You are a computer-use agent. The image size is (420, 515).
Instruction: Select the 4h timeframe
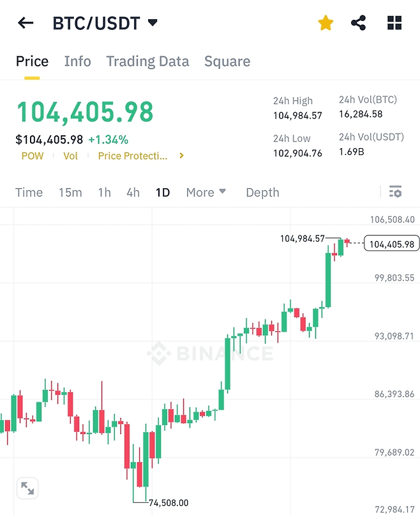(133, 192)
